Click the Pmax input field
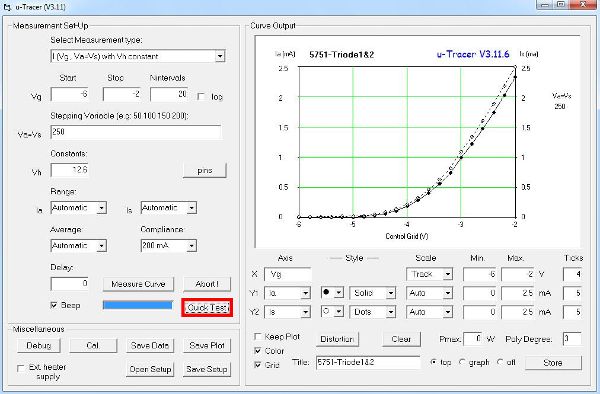This screenshot has width=600, height=394. [473, 339]
